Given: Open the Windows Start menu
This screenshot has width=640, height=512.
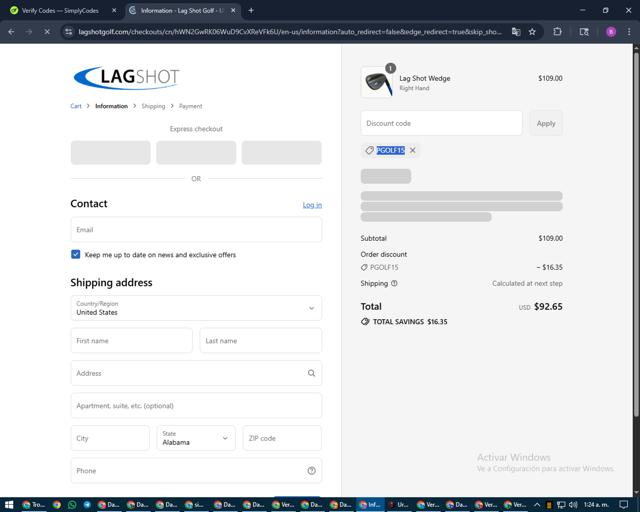Looking at the screenshot, I should pyautogui.click(x=9, y=505).
